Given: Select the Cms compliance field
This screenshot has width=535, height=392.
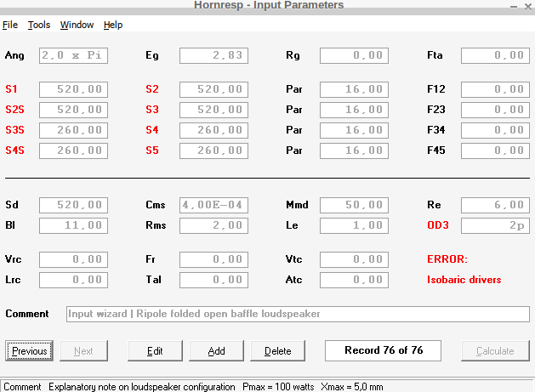Looking at the screenshot, I should point(214,205).
